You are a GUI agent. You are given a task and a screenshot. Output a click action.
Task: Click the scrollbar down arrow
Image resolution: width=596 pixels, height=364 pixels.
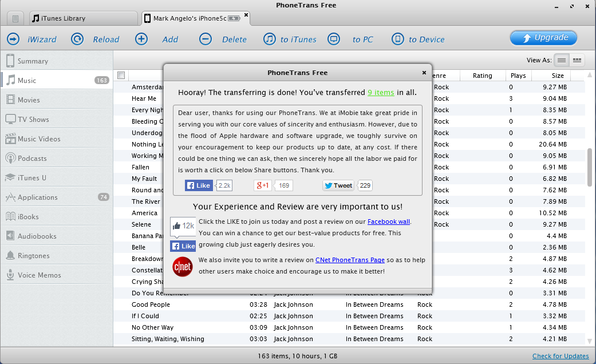pyautogui.click(x=590, y=341)
